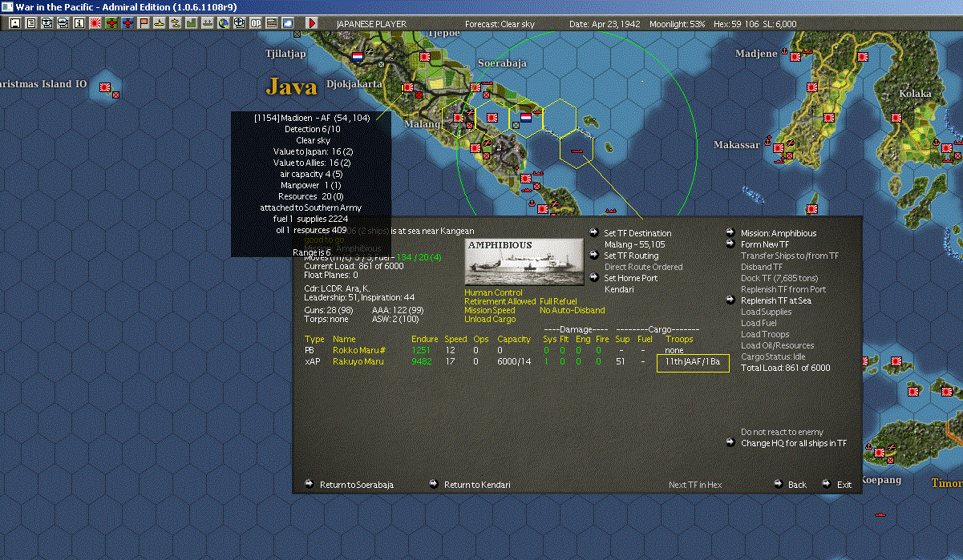Click Set Home Port
Viewport: 963px width, 560px height.
(x=631, y=278)
